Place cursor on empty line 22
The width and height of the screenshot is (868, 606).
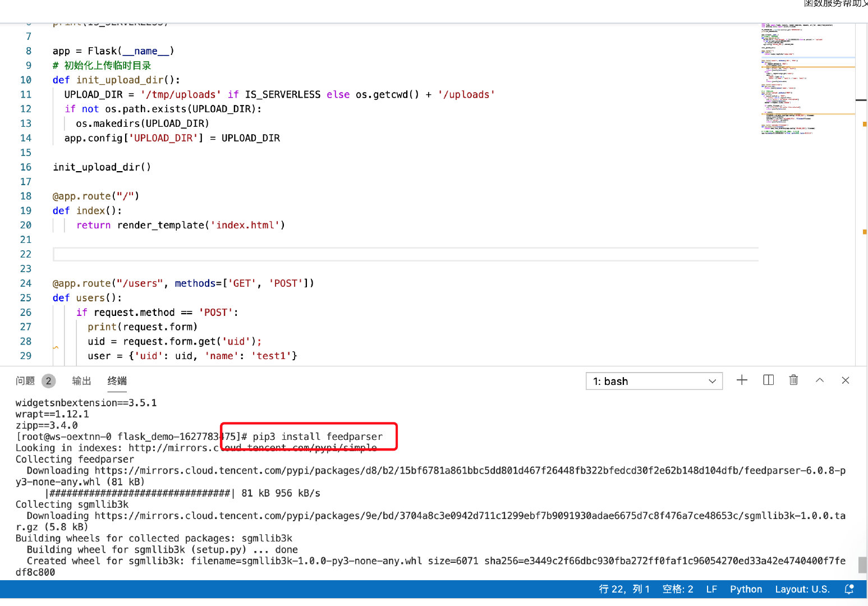405,254
